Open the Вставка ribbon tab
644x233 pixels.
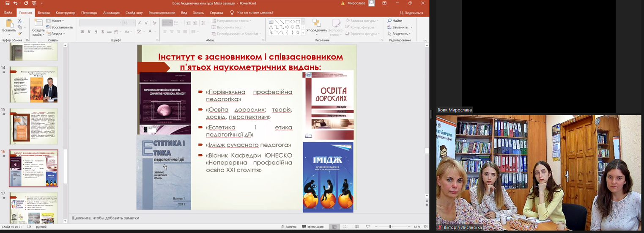44,13
